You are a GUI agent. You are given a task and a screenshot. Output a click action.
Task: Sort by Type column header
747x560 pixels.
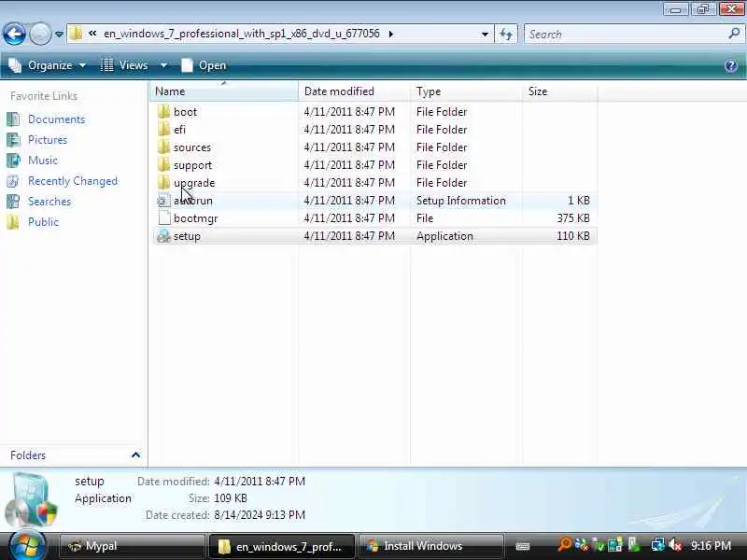(466, 91)
